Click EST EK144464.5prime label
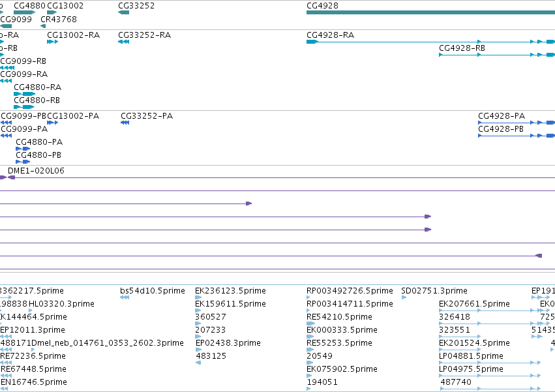The width and height of the screenshot is (555, 392). point(34,317)
